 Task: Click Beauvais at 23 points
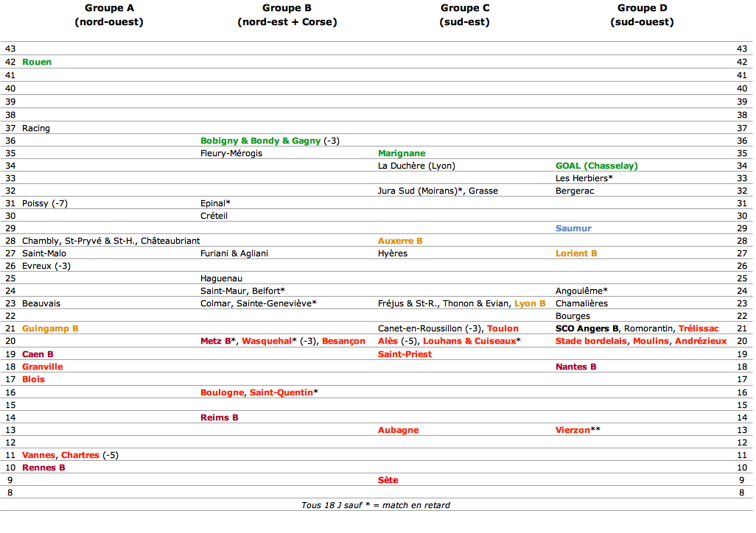tap(41, 303)
